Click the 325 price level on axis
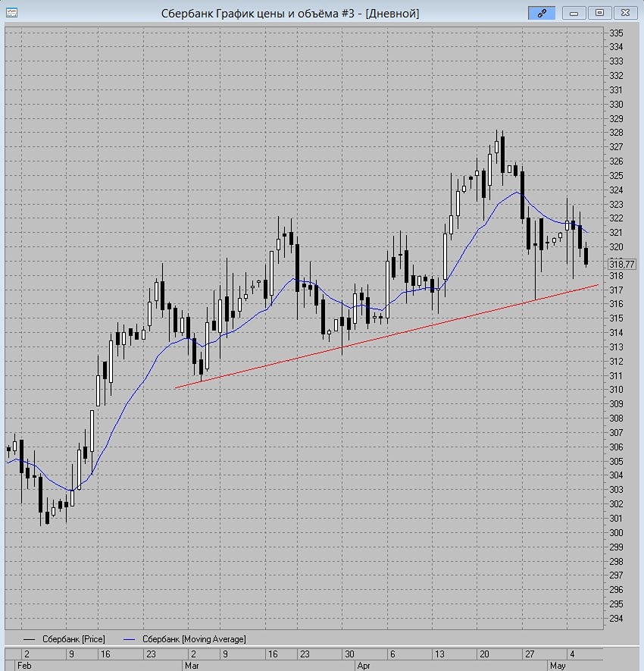 click(616, 176)
